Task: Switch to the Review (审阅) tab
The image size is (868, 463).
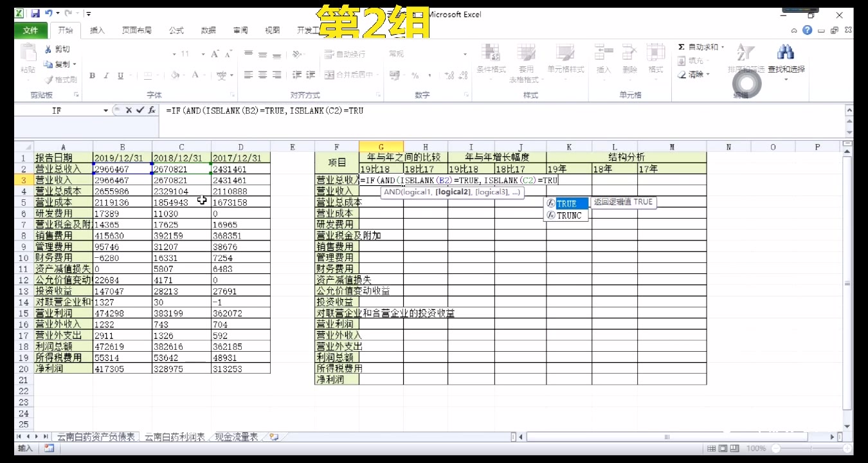Action: 240,30
